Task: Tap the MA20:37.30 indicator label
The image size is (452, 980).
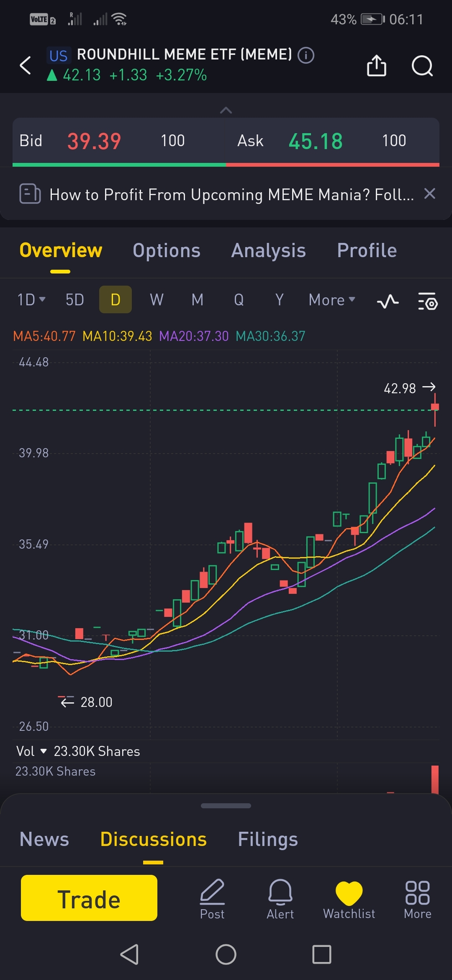Action: click(194, 336)
